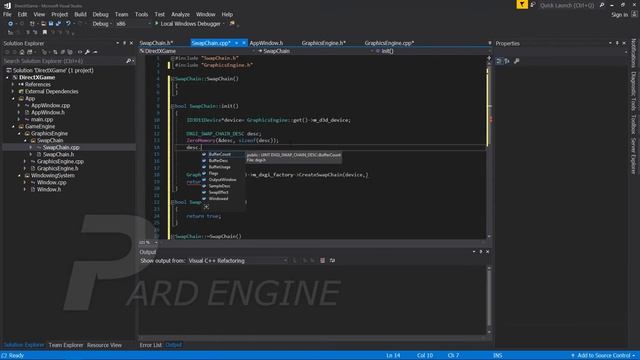Click the account avatar icon beside Sign in

pyautogui.click(x=634, y=14)
